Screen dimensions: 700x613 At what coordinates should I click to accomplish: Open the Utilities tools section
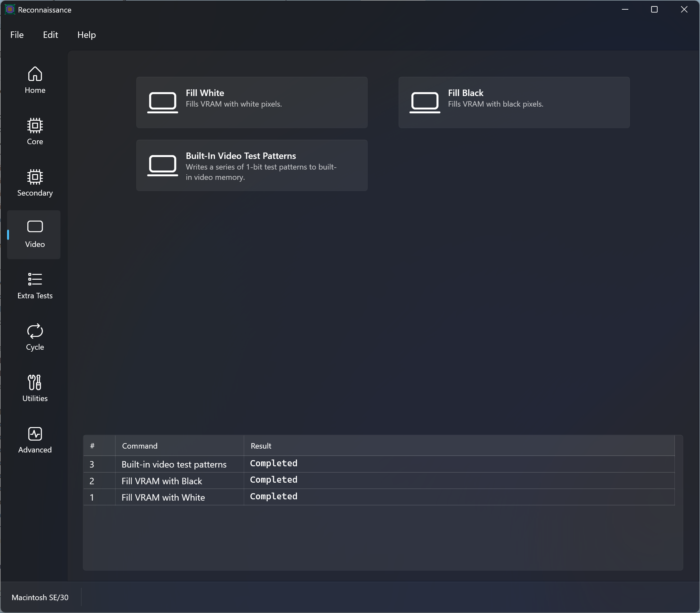[x=35, y=388]
